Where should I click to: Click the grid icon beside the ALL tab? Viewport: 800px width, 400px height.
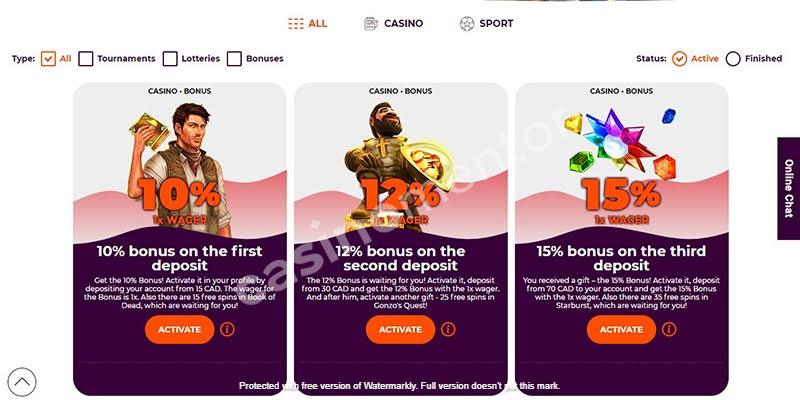tap(296, 23)
